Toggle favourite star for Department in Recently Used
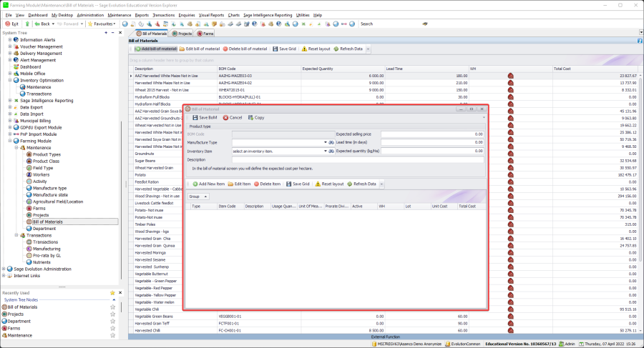Image resolution: width=644 pixels, height=348 pixels. 112,321
